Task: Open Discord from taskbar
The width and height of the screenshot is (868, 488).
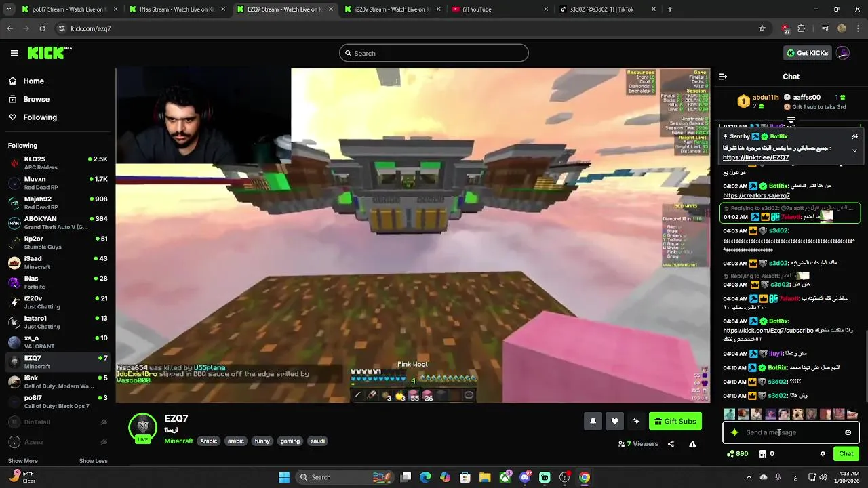Action: click(x=525, y=477)
